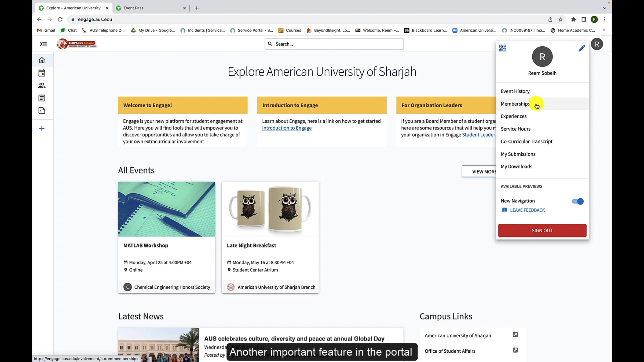Open external link icon for American University of Sharjah
Viewport: 644px width, 362px height.
coord(515,335)
